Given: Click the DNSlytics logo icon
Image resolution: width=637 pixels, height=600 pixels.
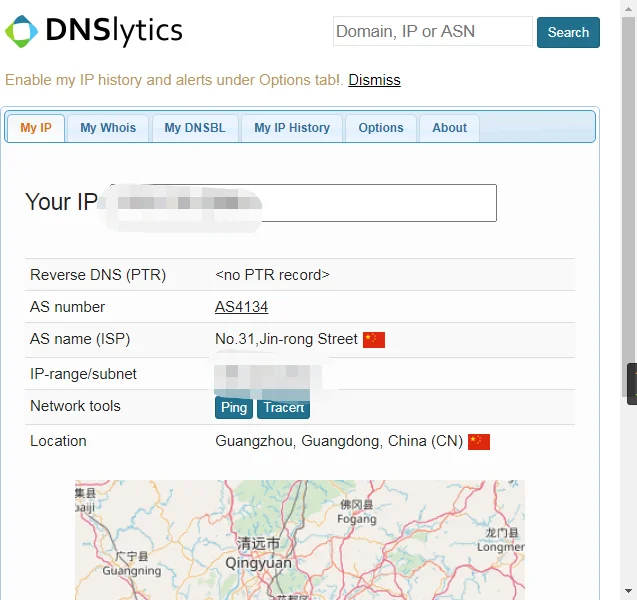Looking at the screenshot, I should (21, 31).
